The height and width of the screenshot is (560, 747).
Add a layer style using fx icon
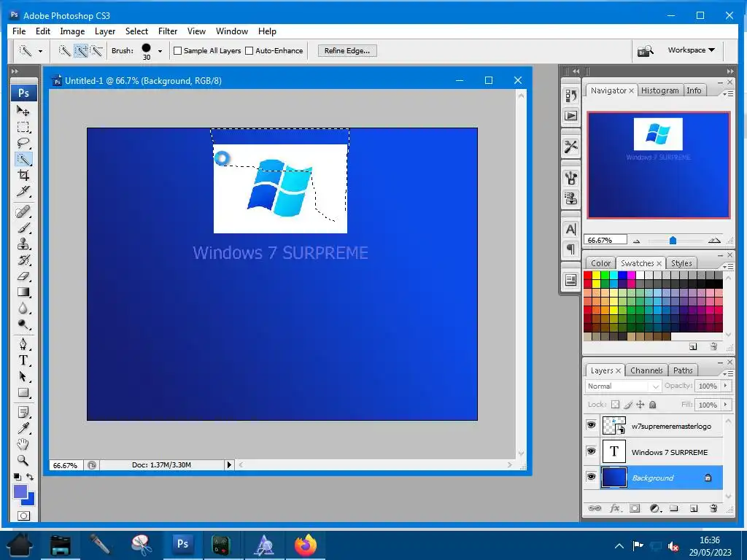click(615, 508)
